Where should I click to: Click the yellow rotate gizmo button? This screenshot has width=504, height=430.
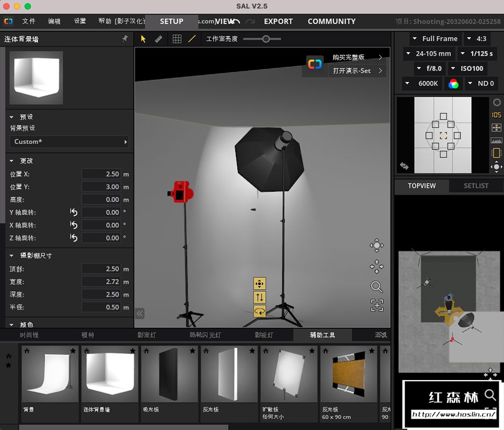(260, 311)
